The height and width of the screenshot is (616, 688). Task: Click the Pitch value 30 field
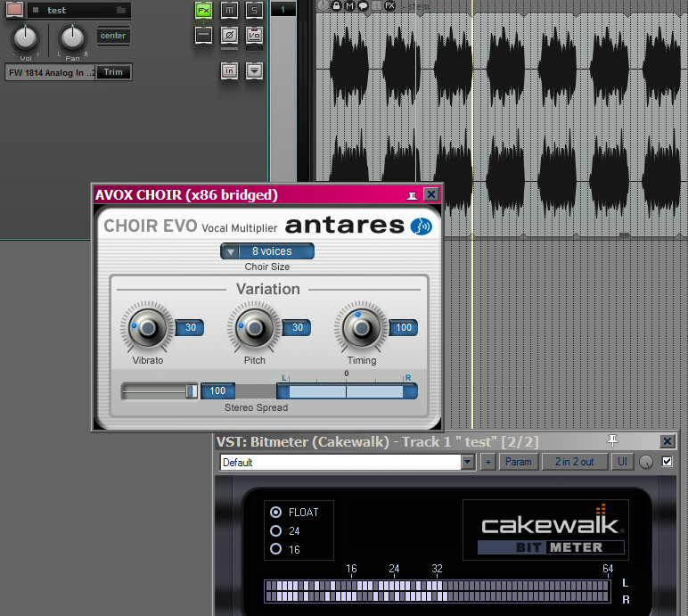pos(297,327)
